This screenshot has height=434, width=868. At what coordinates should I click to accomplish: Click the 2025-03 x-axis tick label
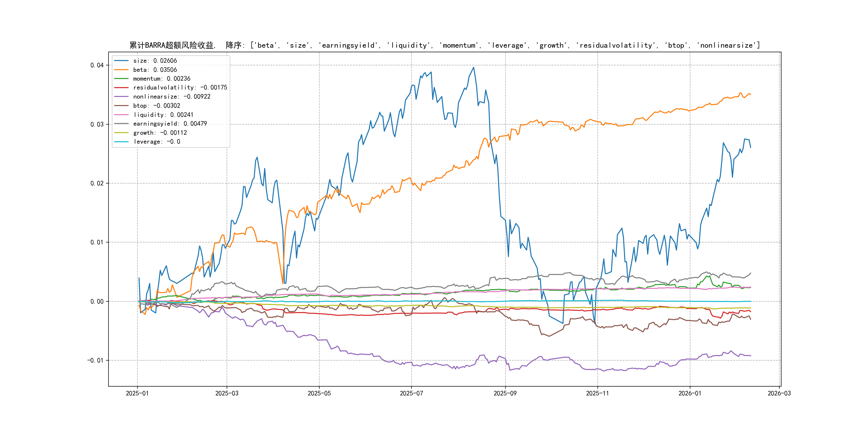[227, 393]
